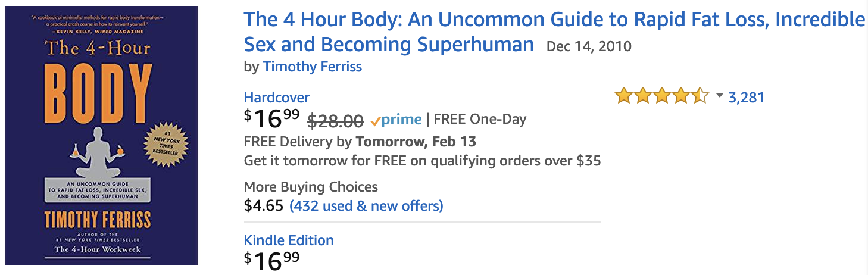Image resolution: width=868 pixels, height=275 pixels.
Task: Open The 4-Hour Body book cover thumbnail
Action: coord(101,136)
